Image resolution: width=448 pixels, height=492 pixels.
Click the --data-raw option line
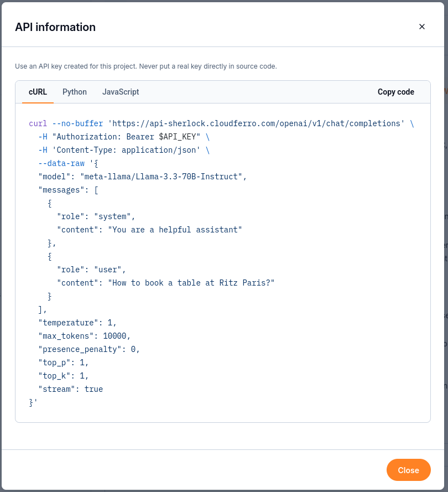[69, 163]
